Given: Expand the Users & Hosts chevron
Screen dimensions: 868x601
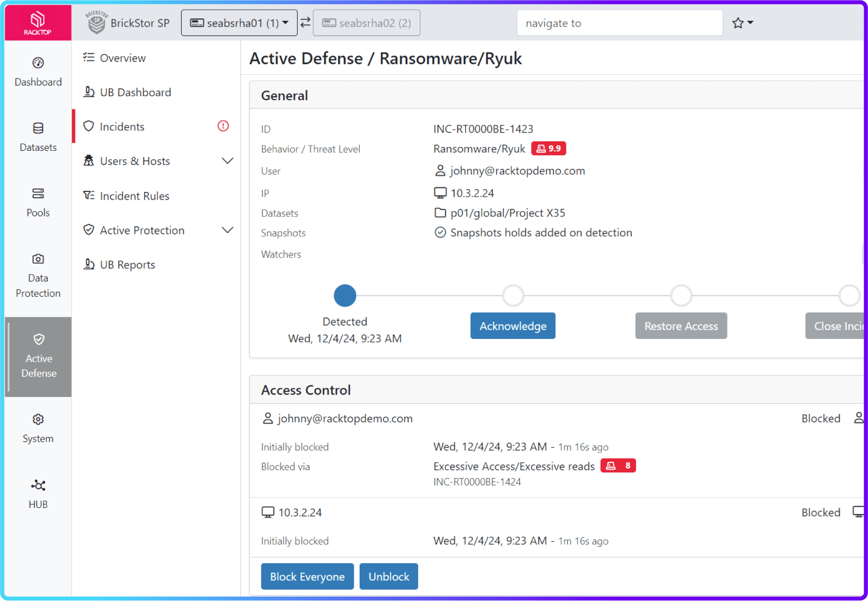Looking at the screenshot, I should coord(227,161).
